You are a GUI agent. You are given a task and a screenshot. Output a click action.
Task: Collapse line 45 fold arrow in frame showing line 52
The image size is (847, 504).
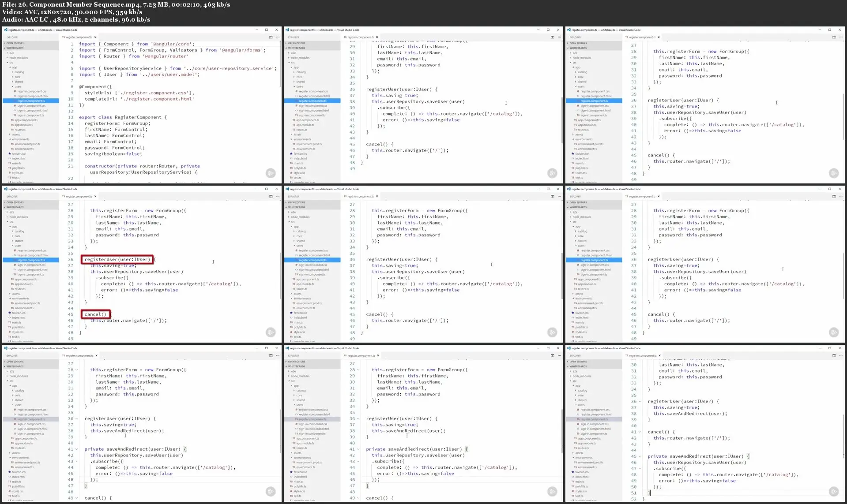(x=640, y=456)
